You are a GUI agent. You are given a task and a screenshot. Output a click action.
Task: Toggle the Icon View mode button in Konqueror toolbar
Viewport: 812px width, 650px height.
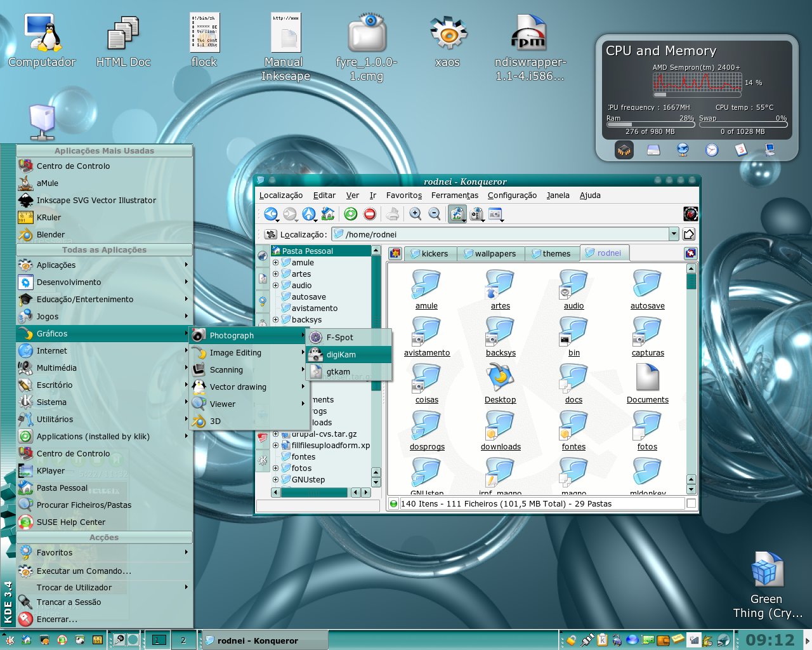click(x=457, y=215)
